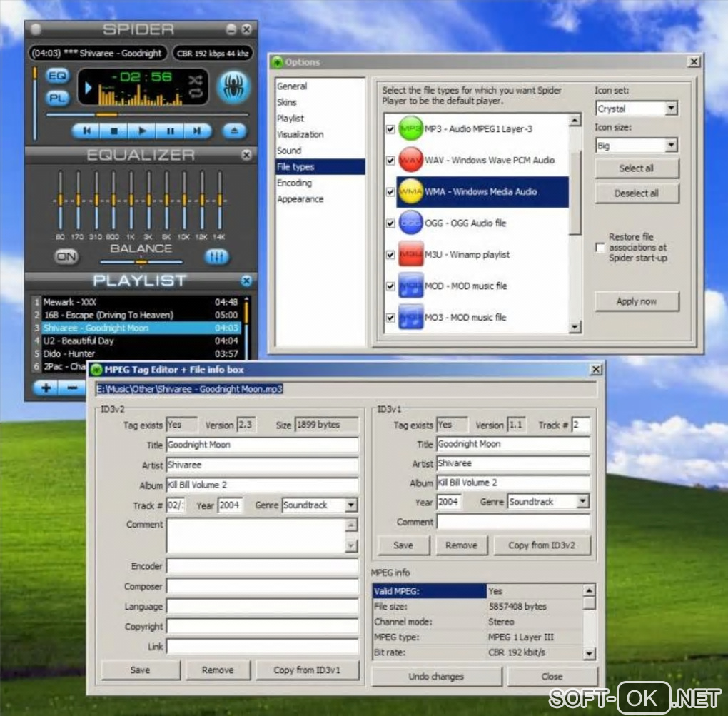Close the Playlist panel
The height and width of the screenshot is (716, 728).
246,281
